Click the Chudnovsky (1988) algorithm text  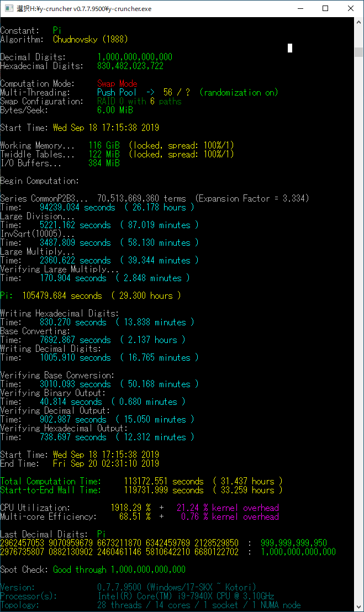[91, 40]
